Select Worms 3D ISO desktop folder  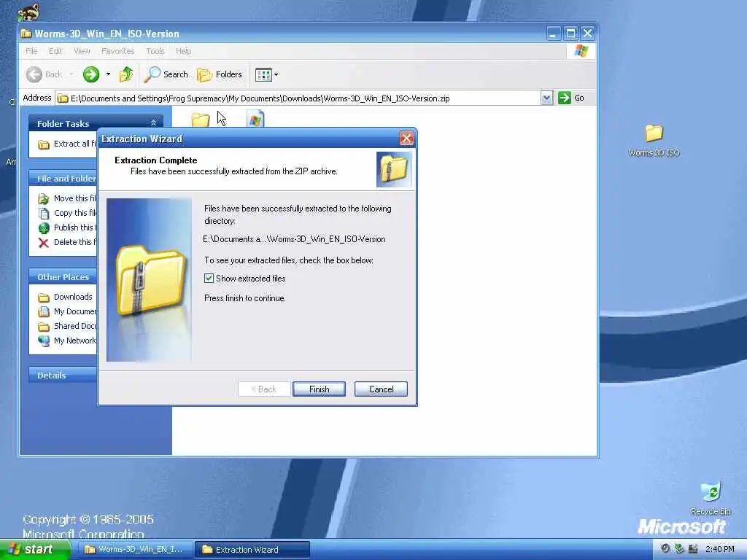point(654,140)
